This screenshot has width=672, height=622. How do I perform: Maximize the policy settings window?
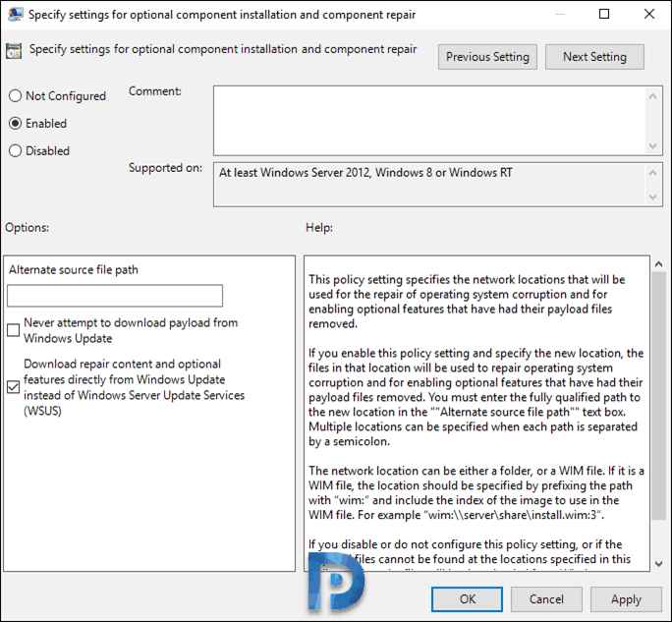pos(604,14)
